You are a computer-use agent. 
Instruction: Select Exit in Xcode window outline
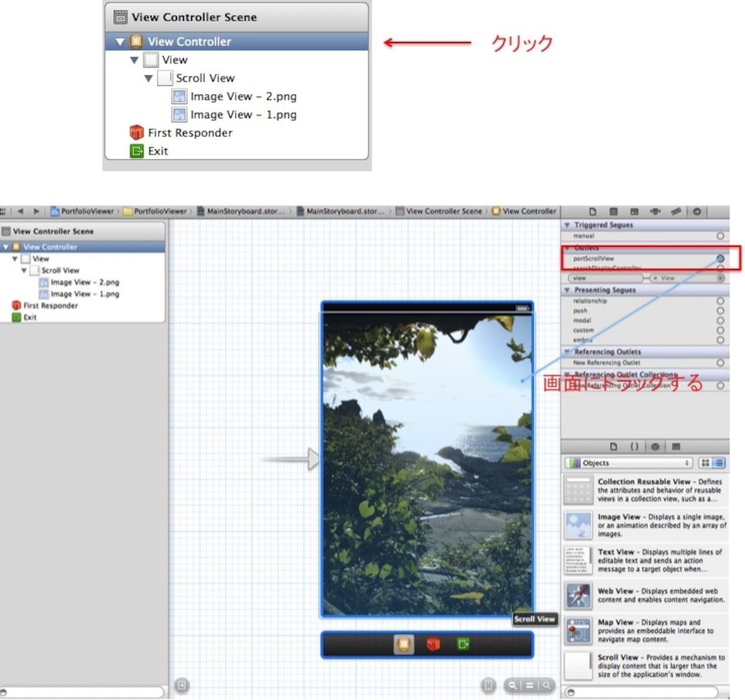24,317
